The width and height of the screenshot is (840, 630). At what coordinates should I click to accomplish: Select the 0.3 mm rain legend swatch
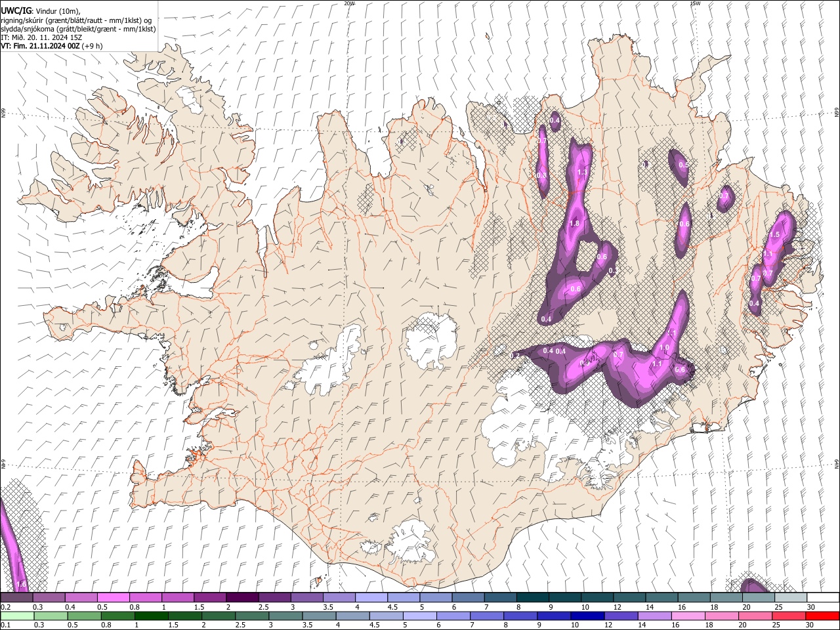tap(51, 616)
